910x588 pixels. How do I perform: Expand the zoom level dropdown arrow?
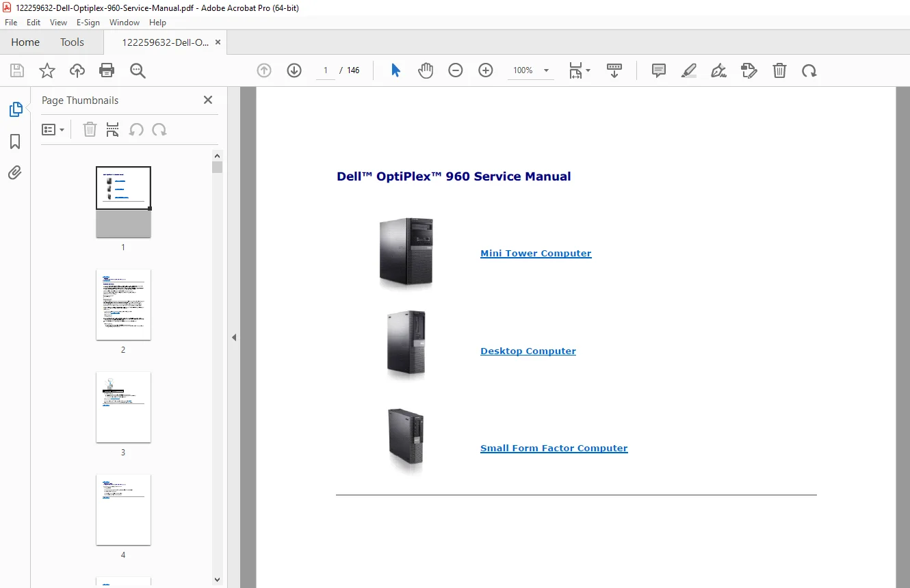click(x=546, y=70)
